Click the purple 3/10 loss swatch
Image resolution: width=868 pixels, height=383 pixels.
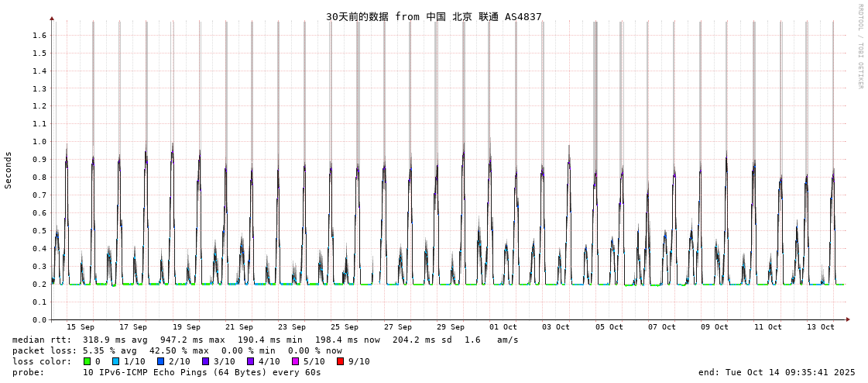click(206, 361)
